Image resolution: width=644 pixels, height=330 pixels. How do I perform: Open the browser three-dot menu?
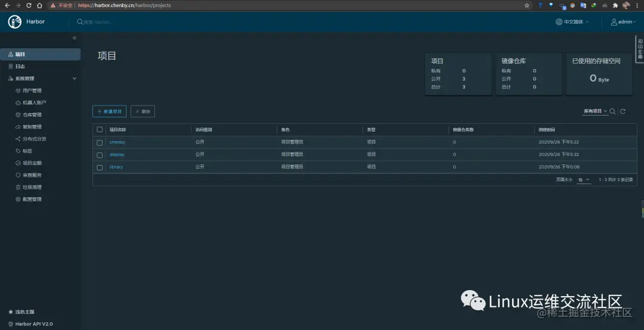637,5
